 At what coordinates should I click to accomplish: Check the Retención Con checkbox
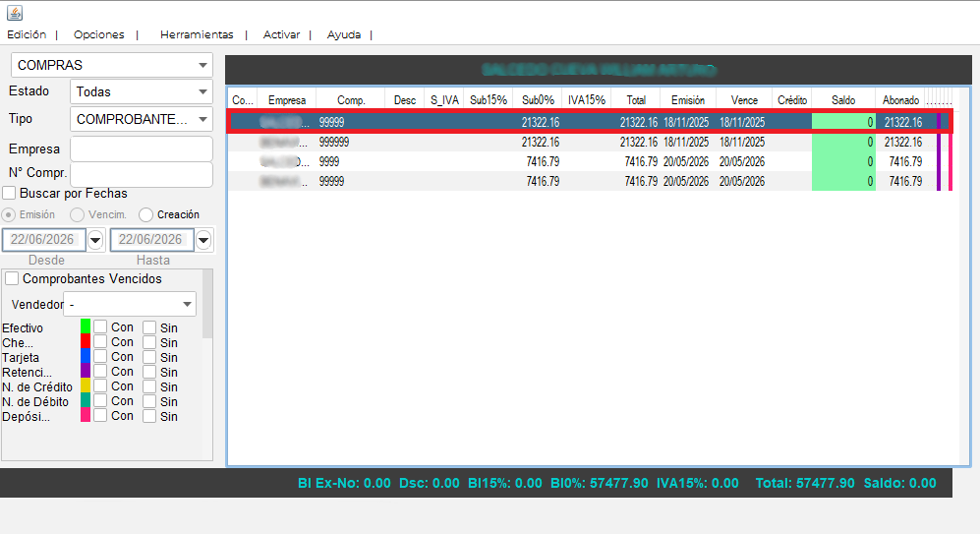pos(100,372)
